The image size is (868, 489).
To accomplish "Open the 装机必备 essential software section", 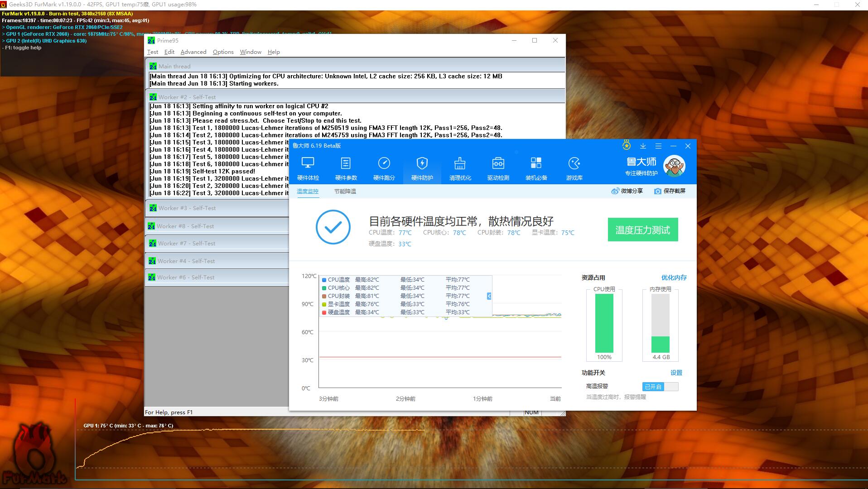I will (x=536, y=168).
